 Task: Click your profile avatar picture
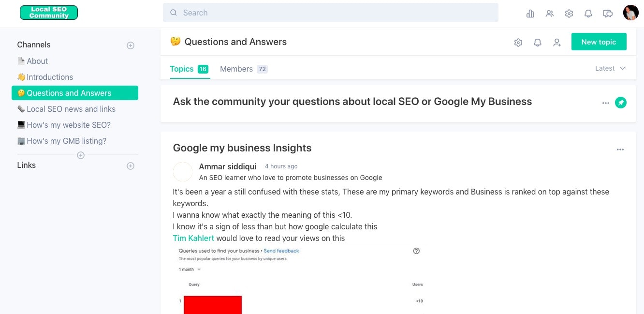pyautogui.click(x=631, y=13)
